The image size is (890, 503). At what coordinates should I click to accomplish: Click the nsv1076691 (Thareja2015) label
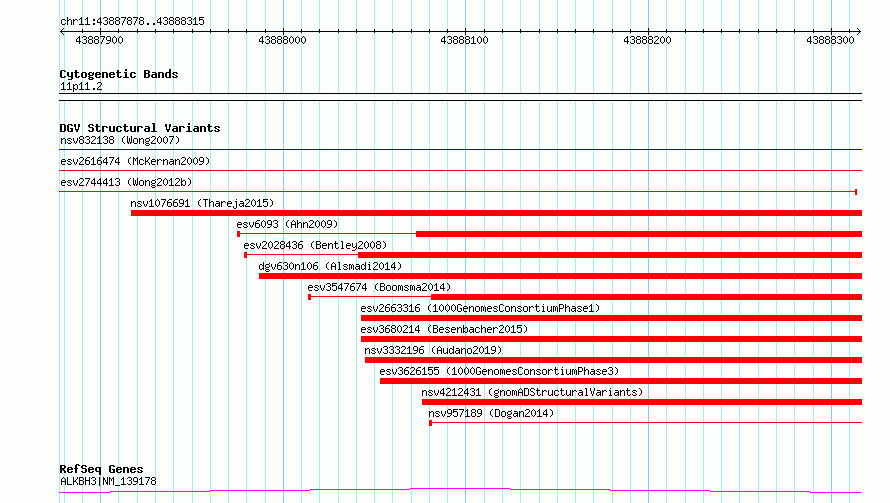tap(202, 203)
